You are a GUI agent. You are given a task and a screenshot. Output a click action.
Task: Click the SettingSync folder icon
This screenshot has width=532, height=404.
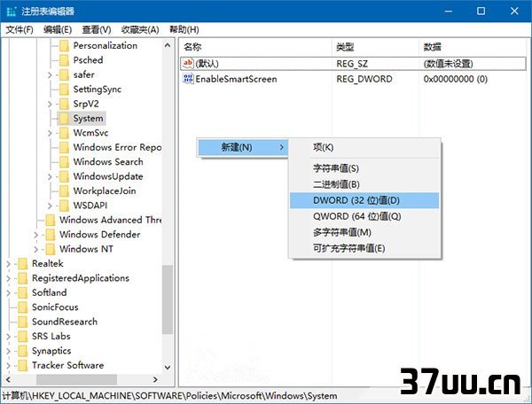coord(64,89)
